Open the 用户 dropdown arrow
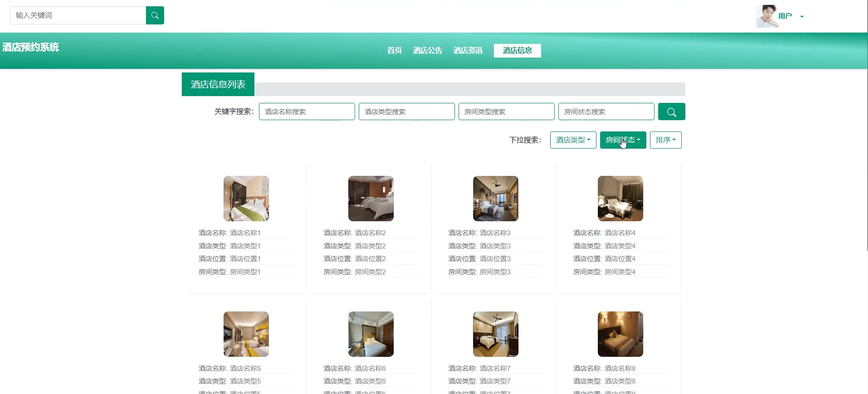The width and height of the screenshot is (868, 394). click(802, 17)
